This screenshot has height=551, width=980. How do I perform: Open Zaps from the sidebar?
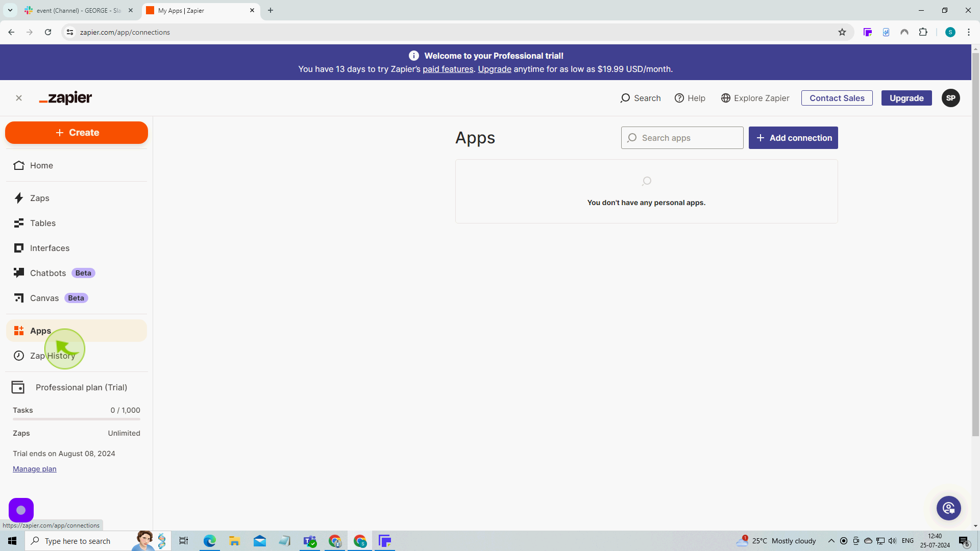point(77,198)
